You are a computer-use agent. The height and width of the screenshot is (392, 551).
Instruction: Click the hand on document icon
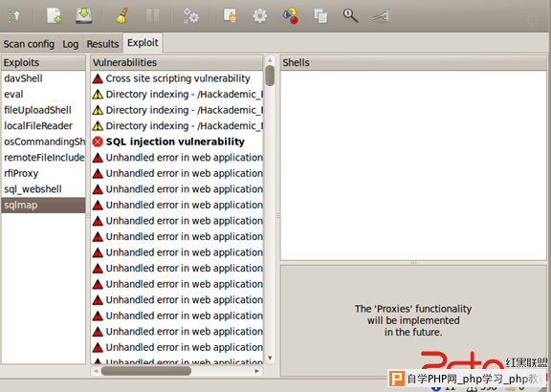pos(231,16)
